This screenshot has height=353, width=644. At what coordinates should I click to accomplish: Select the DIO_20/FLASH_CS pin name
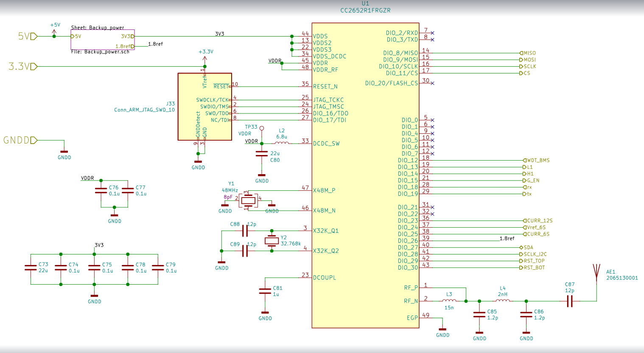click(x=391, y=83)
